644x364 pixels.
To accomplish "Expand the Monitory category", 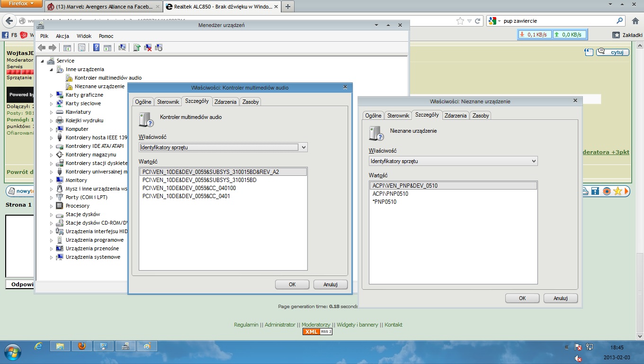I will pos(52,180).
